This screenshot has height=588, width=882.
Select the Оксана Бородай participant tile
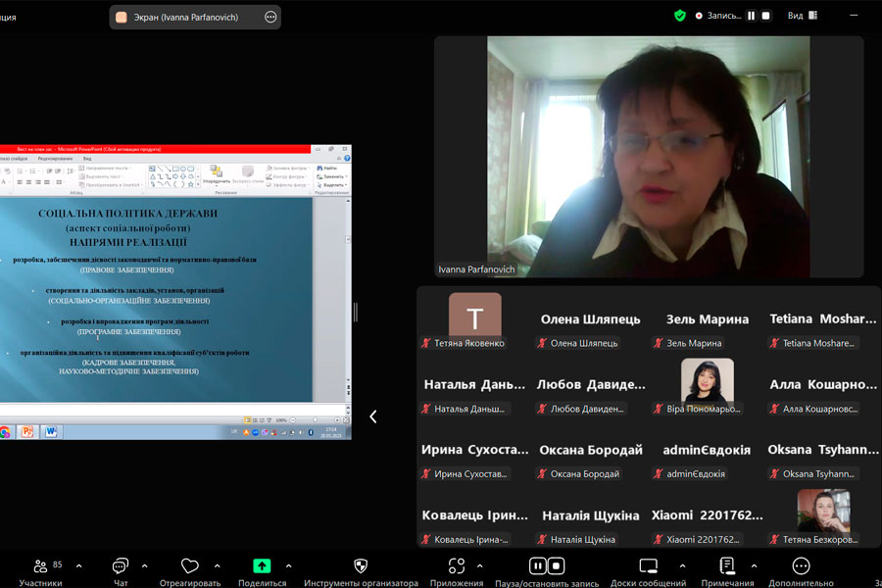point(591,450)
